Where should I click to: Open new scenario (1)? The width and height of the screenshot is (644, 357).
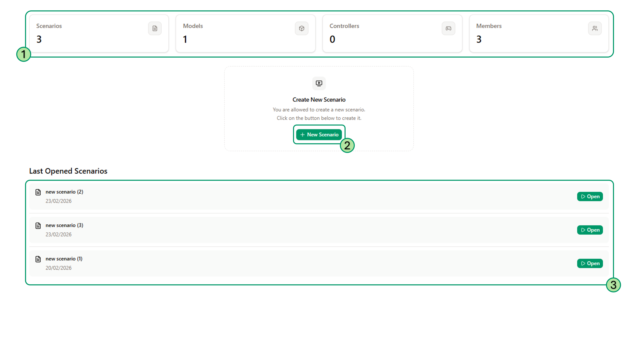point(590,263)
